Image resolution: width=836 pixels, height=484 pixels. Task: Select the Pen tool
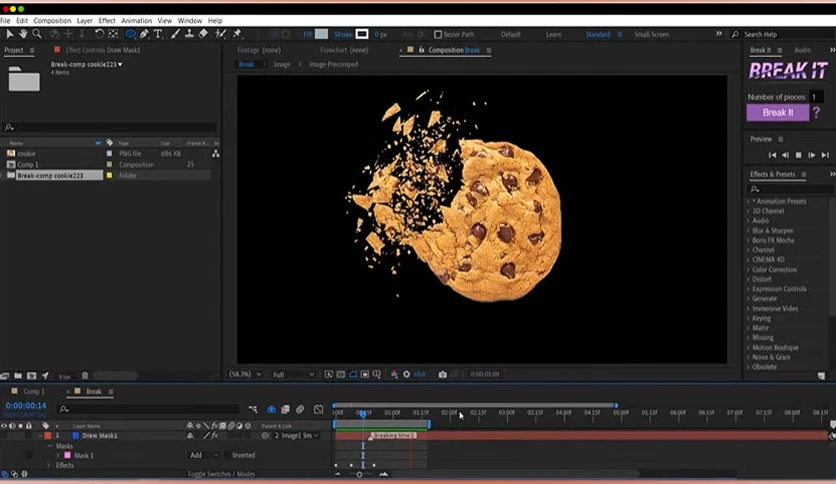point(144,34)
